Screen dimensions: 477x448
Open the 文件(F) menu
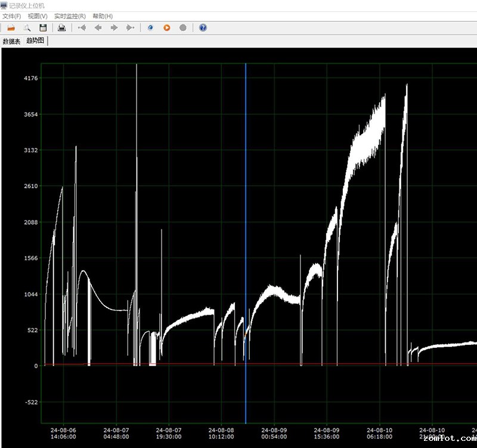point(11,16)
